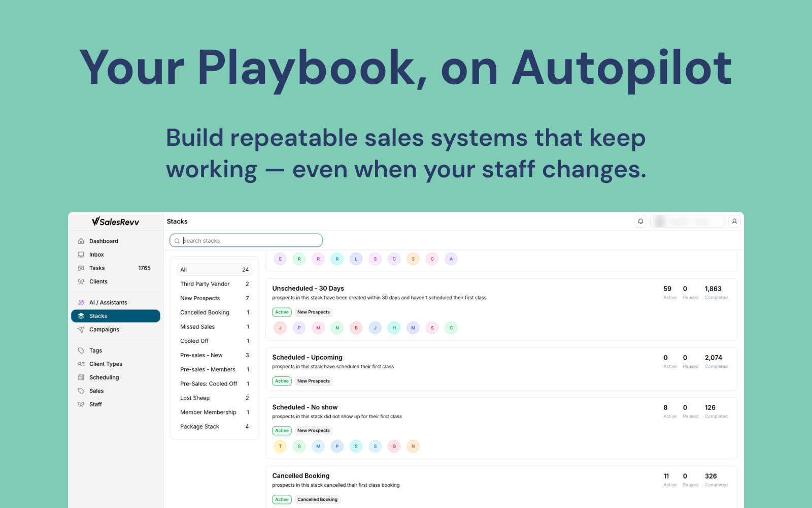The height and width of the screenshot is (508, 812).
Task: Open the Scheduled - No show stack
Action: [x=305, y=407]
